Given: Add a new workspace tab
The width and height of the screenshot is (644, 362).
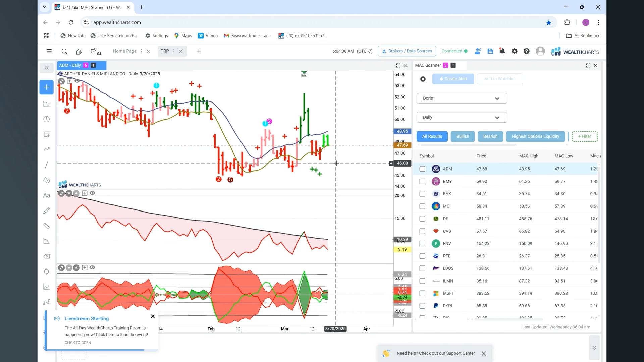Looking at the screenshot, I should (199, 51).
